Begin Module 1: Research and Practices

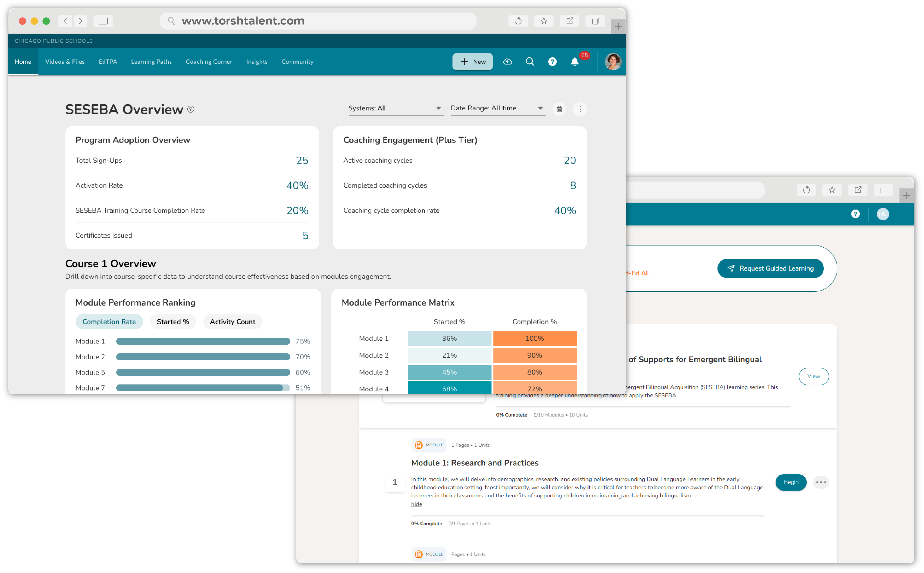791,482
